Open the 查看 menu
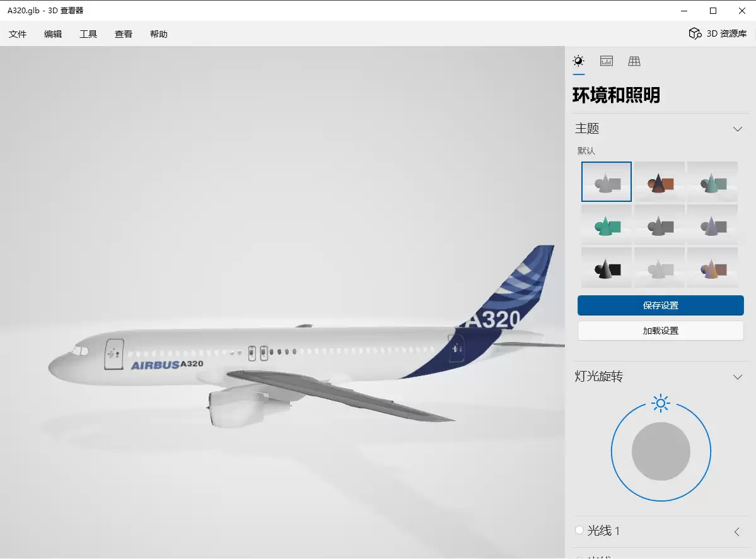The image size is (756, 559). point(124,34)
